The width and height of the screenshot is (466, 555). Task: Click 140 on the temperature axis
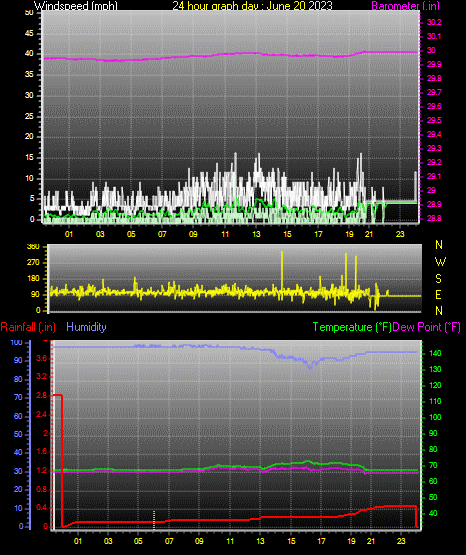click(x=435, y=353)
